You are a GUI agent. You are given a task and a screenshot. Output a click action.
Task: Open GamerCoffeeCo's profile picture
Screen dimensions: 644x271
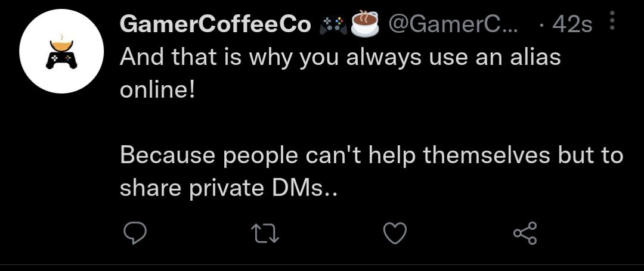[x=58, y=51]
